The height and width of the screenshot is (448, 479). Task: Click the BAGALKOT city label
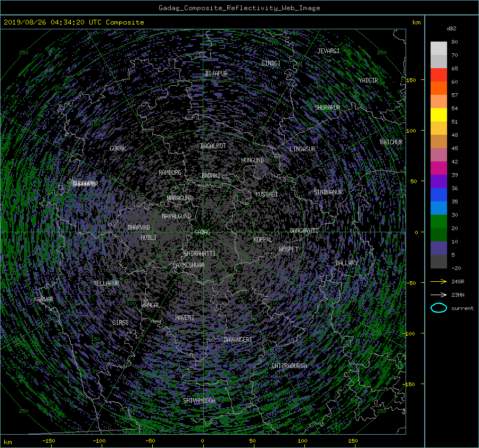point(213,146)
